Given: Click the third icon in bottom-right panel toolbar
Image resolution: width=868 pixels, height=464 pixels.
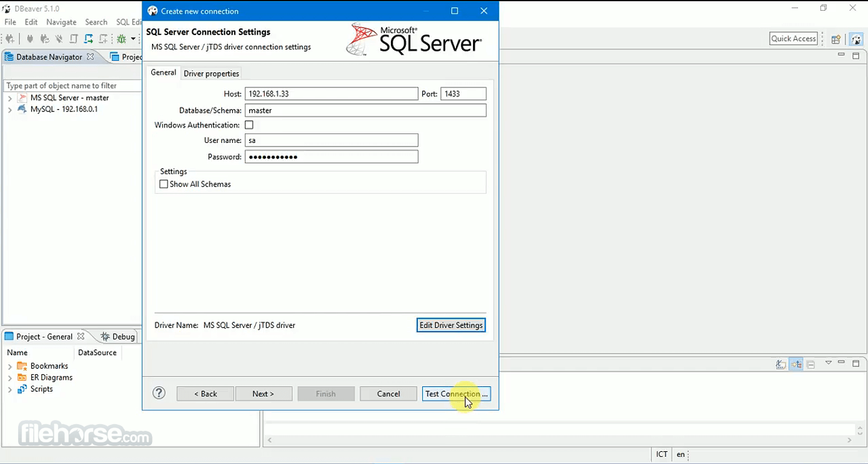Looking at the screenshot, I should tap(811, 365).
